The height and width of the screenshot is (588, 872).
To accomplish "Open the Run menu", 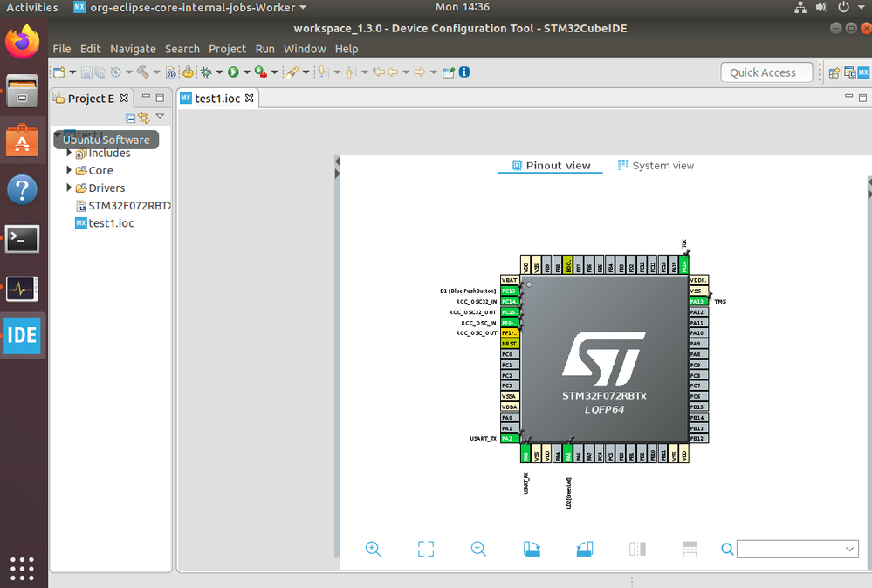I will (264, 49).
